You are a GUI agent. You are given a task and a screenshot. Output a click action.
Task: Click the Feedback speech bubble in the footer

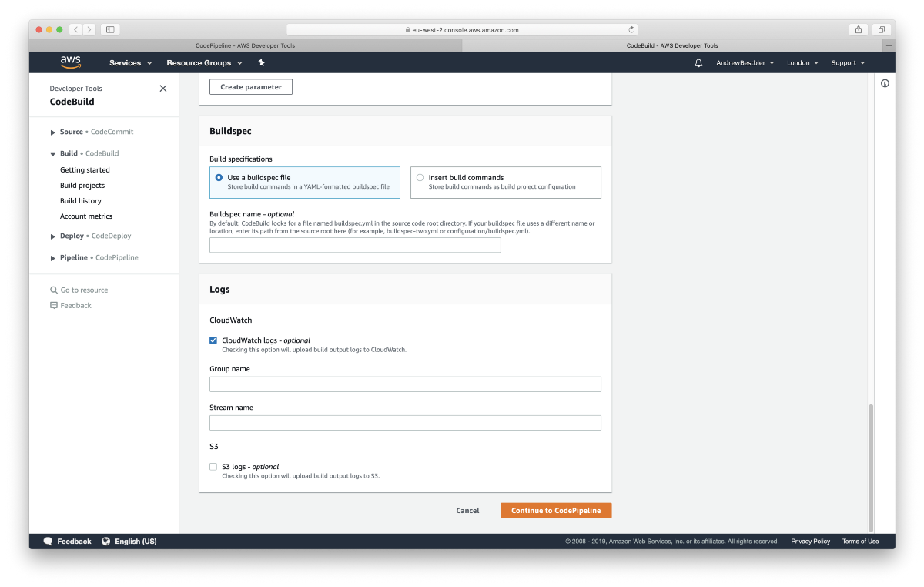(x=48, y=542)
